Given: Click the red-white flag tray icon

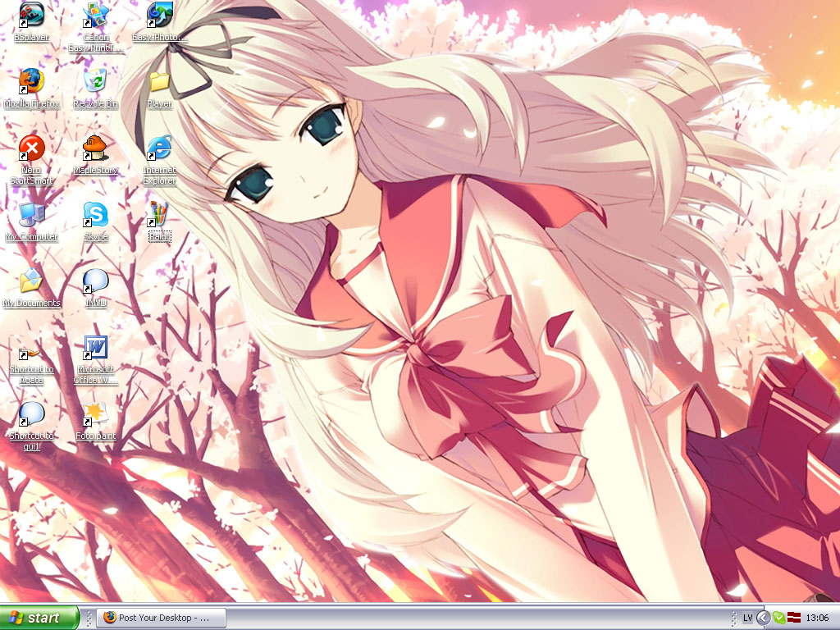Looking at the screenshot, I should click(793, 619).
